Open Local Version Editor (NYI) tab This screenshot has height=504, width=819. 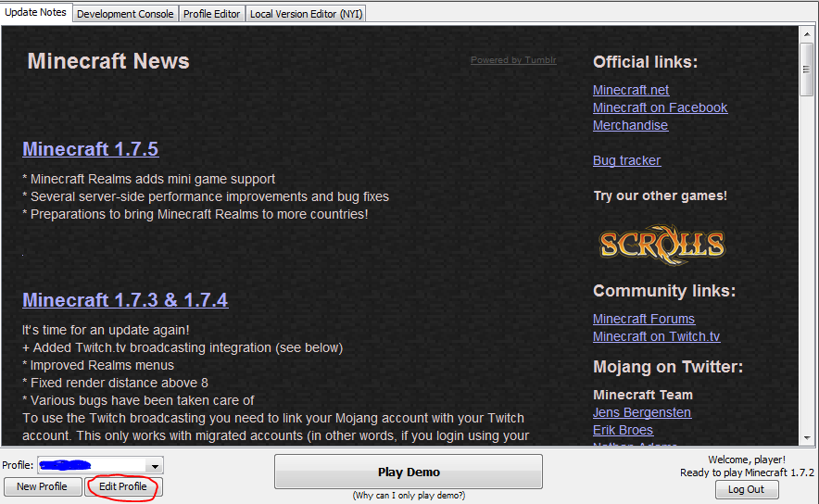coord(306,14)
